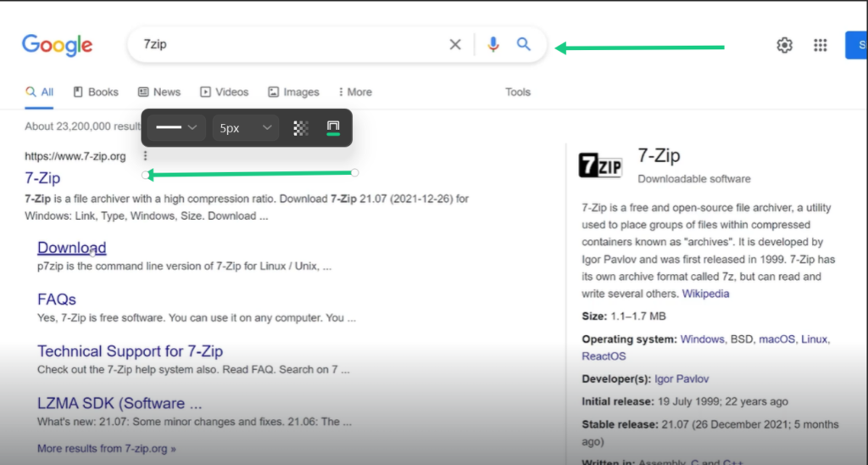Image resolution: width=868 pixels, height=465 pixels.
Task: Switch to the Images tab
Action: tap(293, 92)
